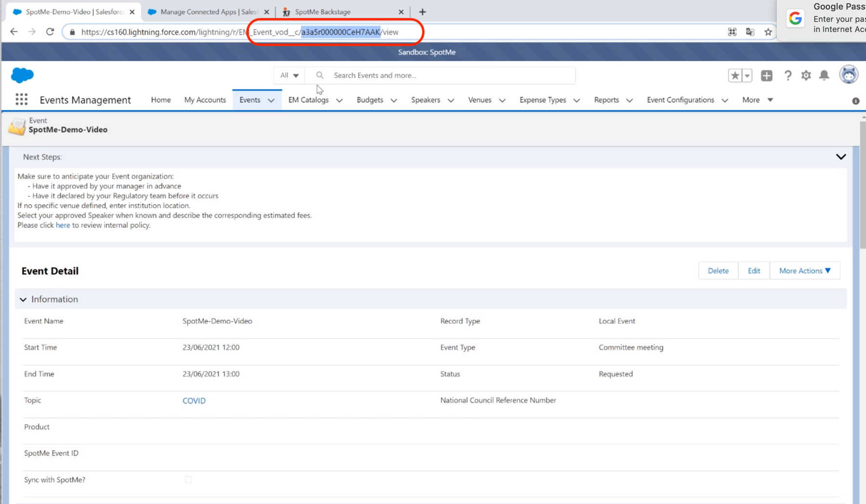
Task: Expand the EM Catalogs dropdown chevron
Action: pyautogui.click(x=339, y=100)
